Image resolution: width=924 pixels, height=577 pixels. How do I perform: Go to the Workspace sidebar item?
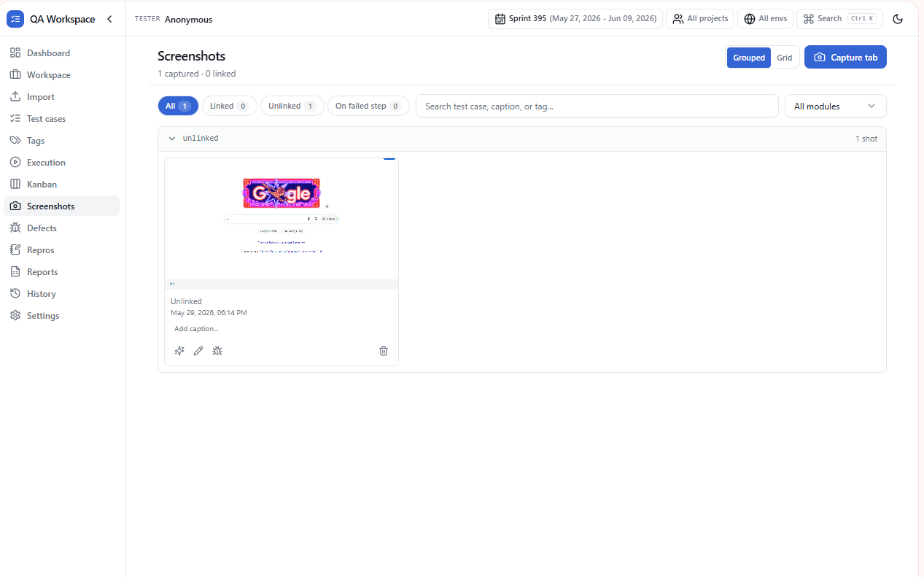tap(62, 75)
